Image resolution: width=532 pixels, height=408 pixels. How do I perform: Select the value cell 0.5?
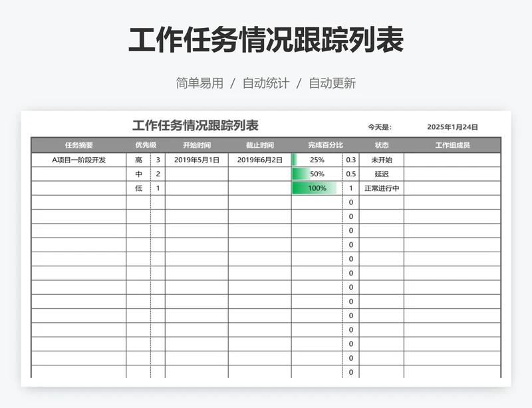[351, 174]
